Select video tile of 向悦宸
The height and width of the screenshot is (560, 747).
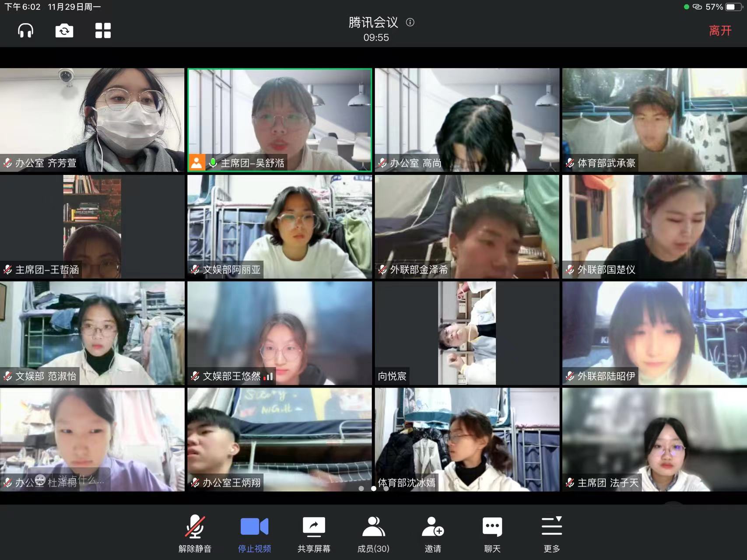click(x=467, y=333)
